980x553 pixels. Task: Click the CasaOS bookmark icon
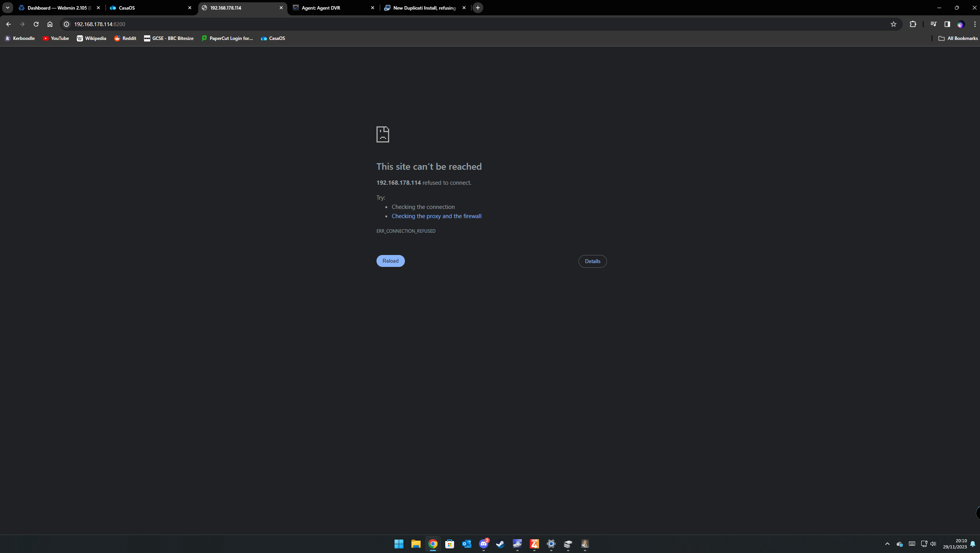tap(264, 38)
